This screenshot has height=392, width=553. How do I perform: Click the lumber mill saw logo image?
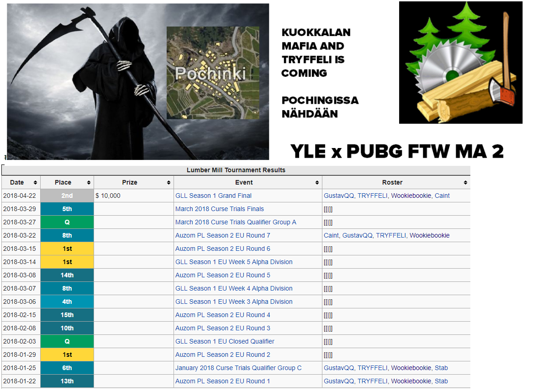(x=461, y=63)
